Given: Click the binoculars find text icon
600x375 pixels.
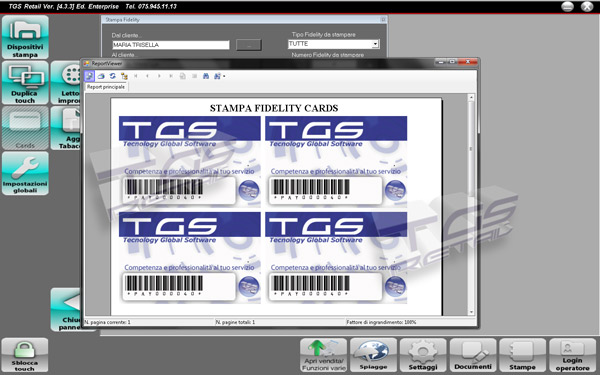Looking at the screenshot, I should pos(206,76).
